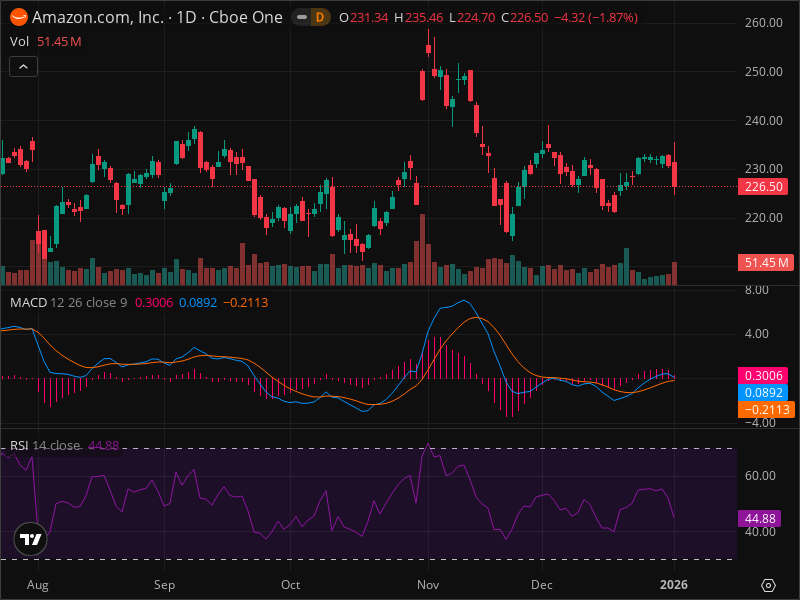The width and height of the screenshot is (800, 600).
Task: Click the orange −0.2113 axis label
Action: click(x=766, y=410)
